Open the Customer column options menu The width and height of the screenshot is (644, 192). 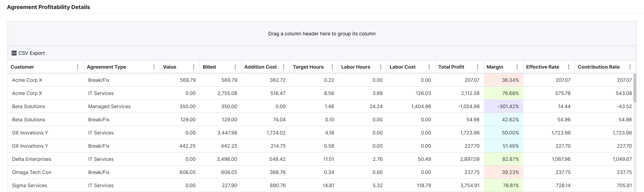(x=78, y=67)
